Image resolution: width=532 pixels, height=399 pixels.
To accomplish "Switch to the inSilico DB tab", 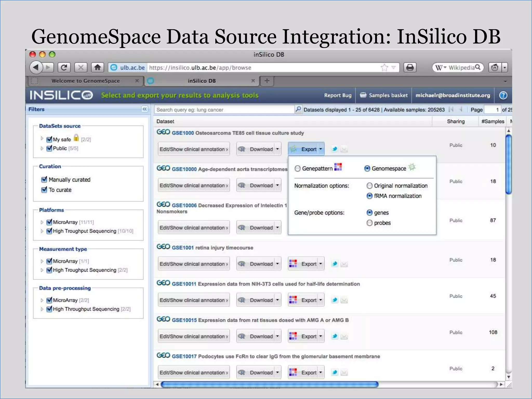I will [201, 81].
